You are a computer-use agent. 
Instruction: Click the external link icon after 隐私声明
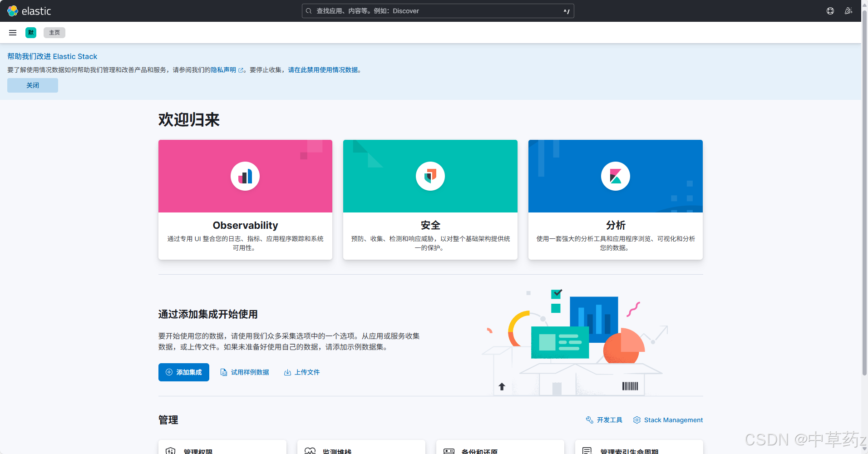(241, 70)
